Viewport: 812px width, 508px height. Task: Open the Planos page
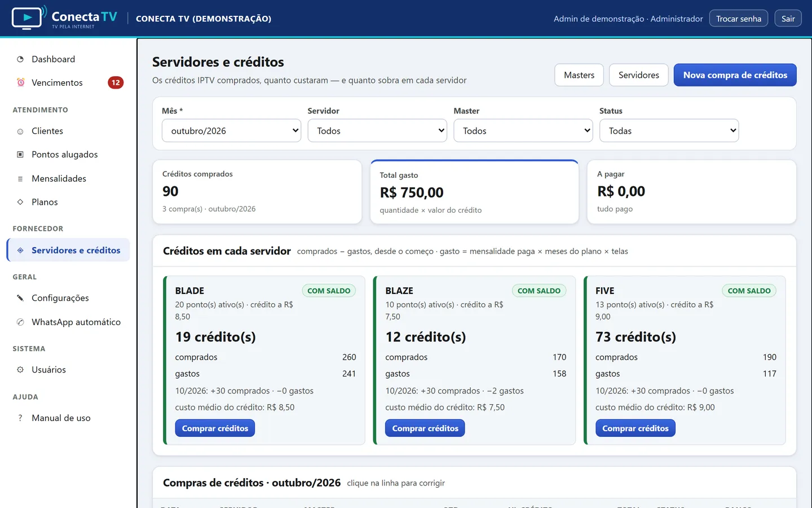[x=68, y=202]
